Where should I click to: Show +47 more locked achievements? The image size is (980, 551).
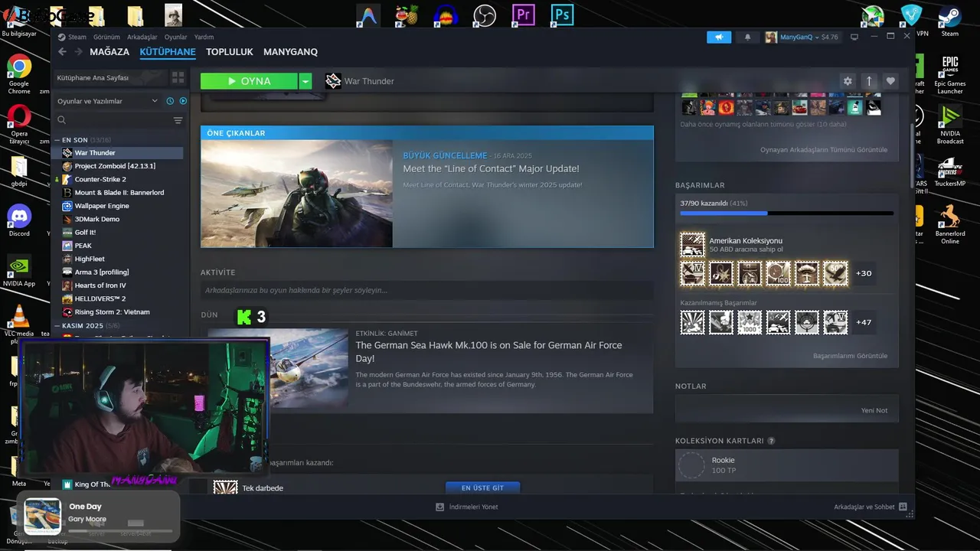coord(864,322)
